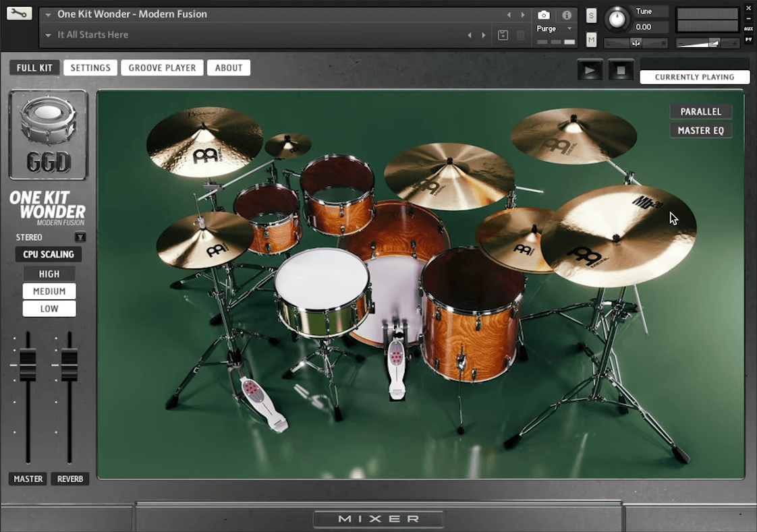Toggle the Solo S button
The width and height of the screenshot is (757, 532).
coord(591,16)
